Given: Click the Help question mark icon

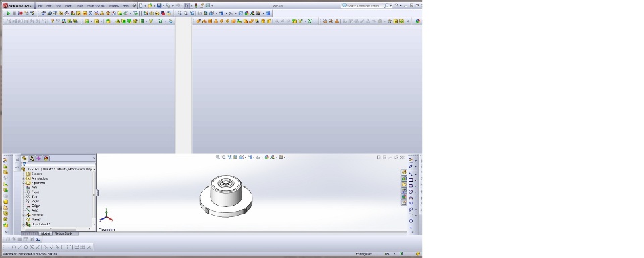Looking at the screenshot, I should [396, 6].
